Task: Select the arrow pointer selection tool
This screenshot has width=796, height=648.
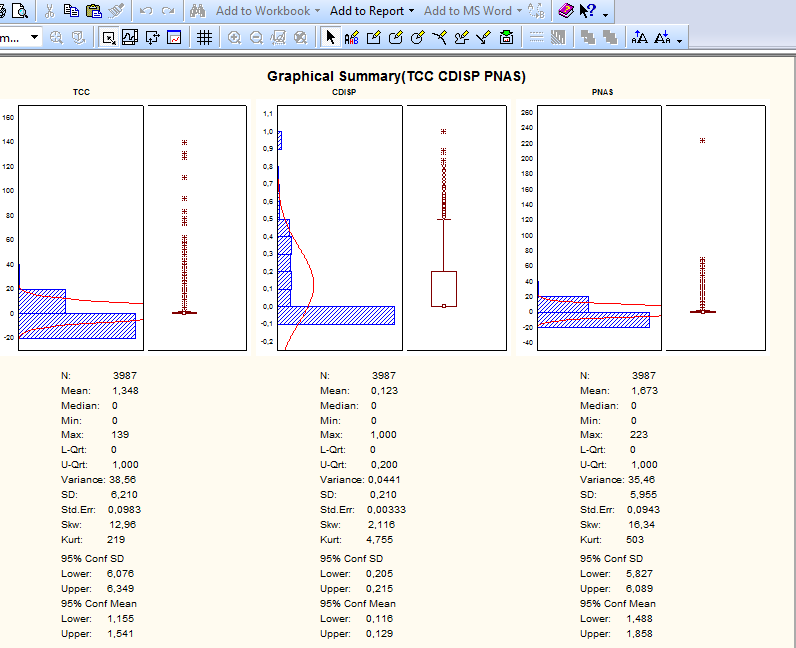Action: (x=331, y=38)
